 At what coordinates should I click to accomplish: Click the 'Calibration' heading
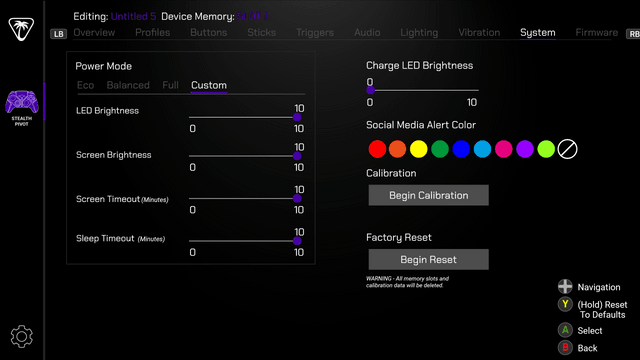coord(391,173)
